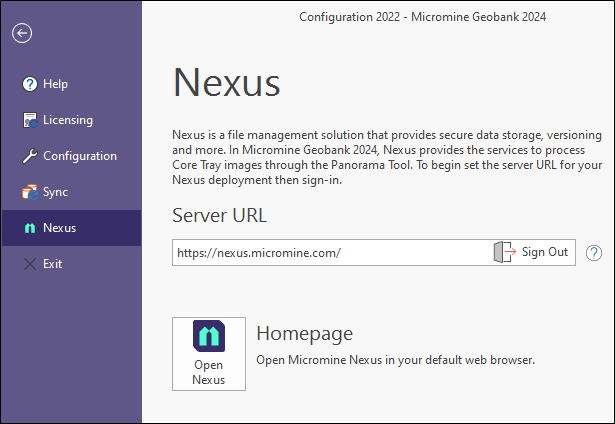Viewport: 615px width, 424px height.
Task: Click the Homepage heading text
Action: coord(305,334)
